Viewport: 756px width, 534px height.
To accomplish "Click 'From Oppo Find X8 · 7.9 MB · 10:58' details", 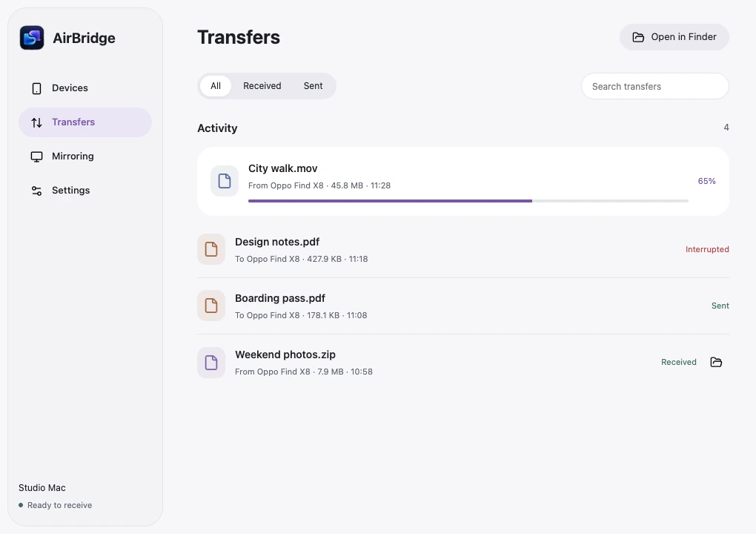I will pos(304,372).
